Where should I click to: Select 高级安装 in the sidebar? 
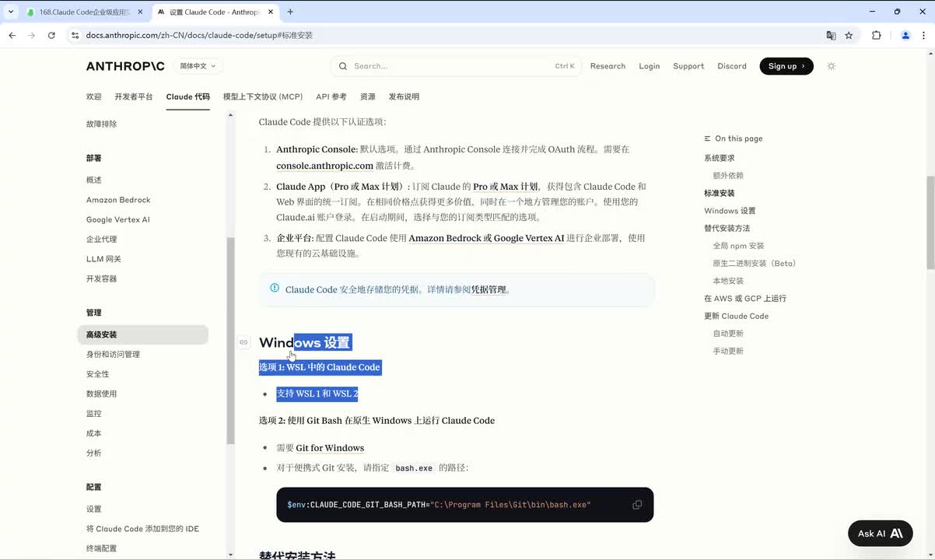pyautogui.click(x=143, y=334)
